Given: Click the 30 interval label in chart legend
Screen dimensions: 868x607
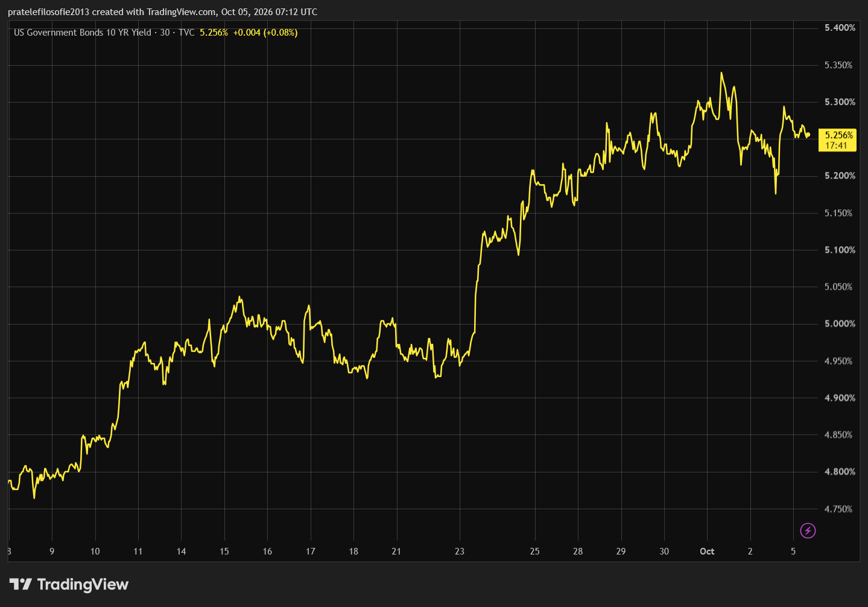Looking at the screenshot, I should pos(165,33).
